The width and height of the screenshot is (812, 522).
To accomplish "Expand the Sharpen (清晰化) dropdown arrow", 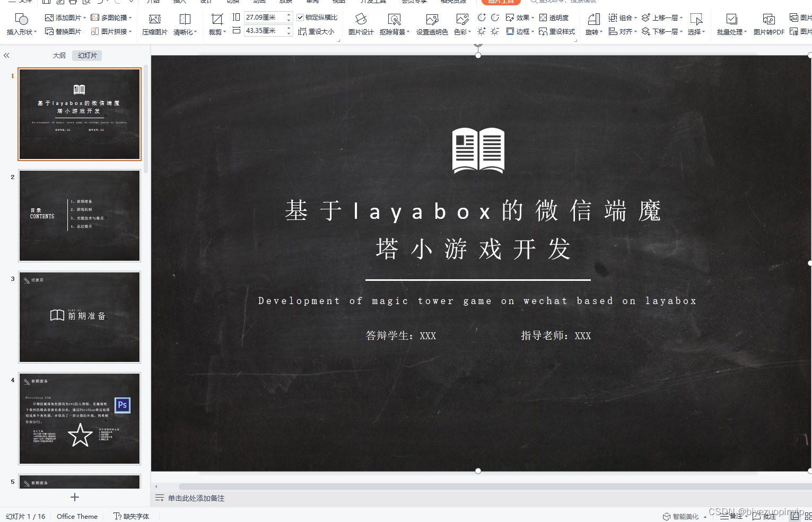I will (x=196, y=32).
